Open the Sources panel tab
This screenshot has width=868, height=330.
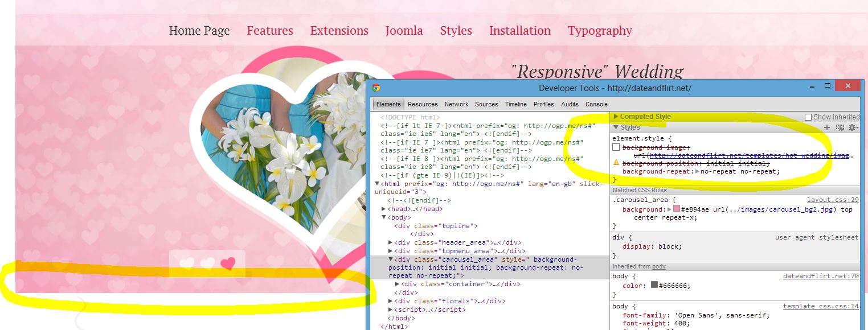pyautogui.click(x=486, y=104)
